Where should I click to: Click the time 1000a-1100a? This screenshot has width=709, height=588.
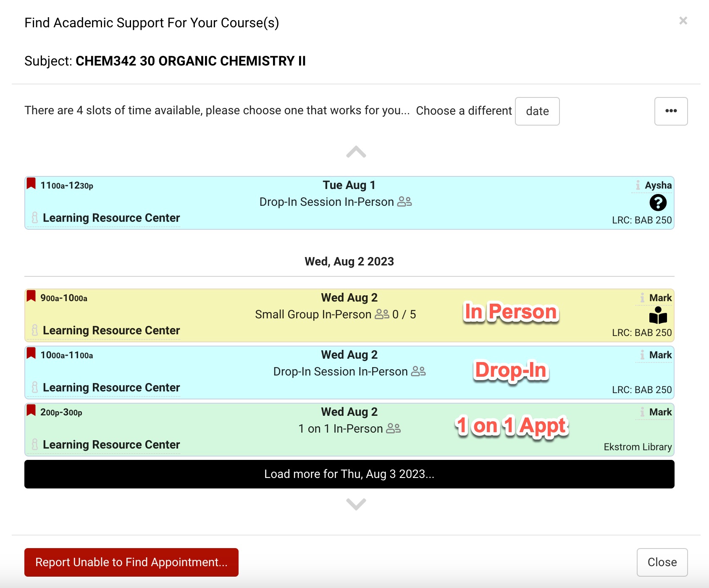pos(67,355)
